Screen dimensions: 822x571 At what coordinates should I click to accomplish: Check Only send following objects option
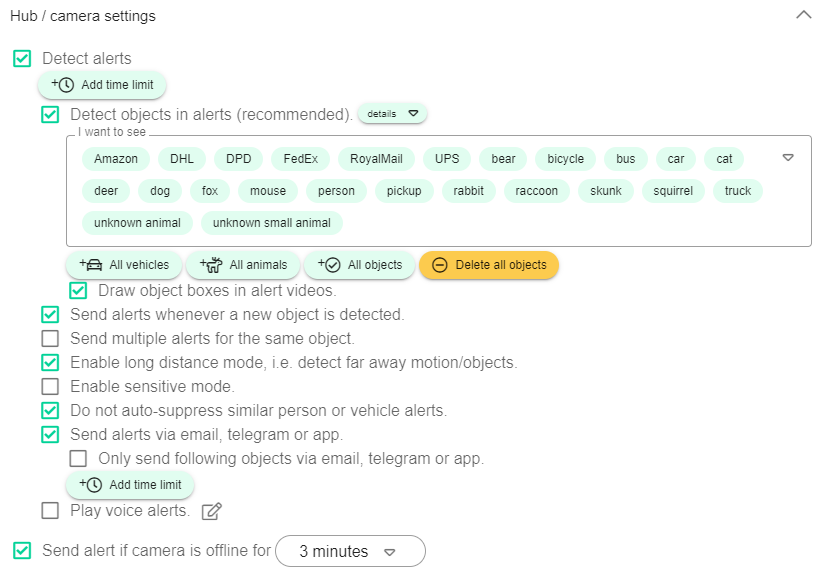(x=78, y=459)
